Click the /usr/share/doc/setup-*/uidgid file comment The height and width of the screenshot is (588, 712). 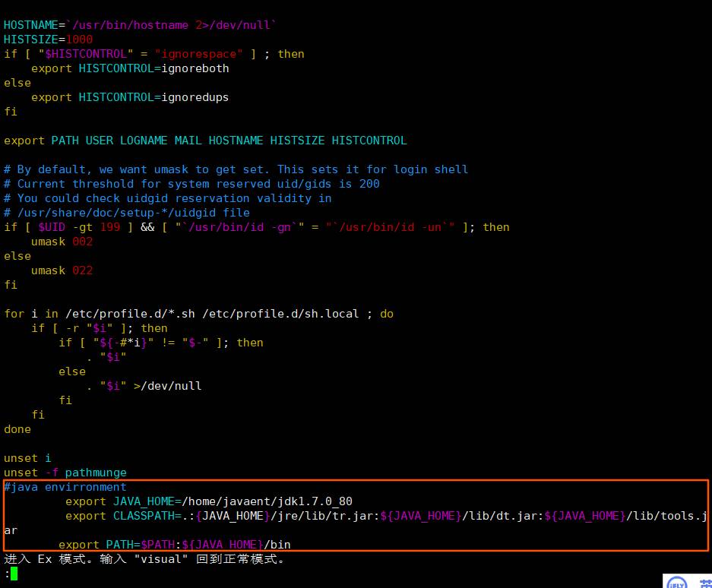127,213
